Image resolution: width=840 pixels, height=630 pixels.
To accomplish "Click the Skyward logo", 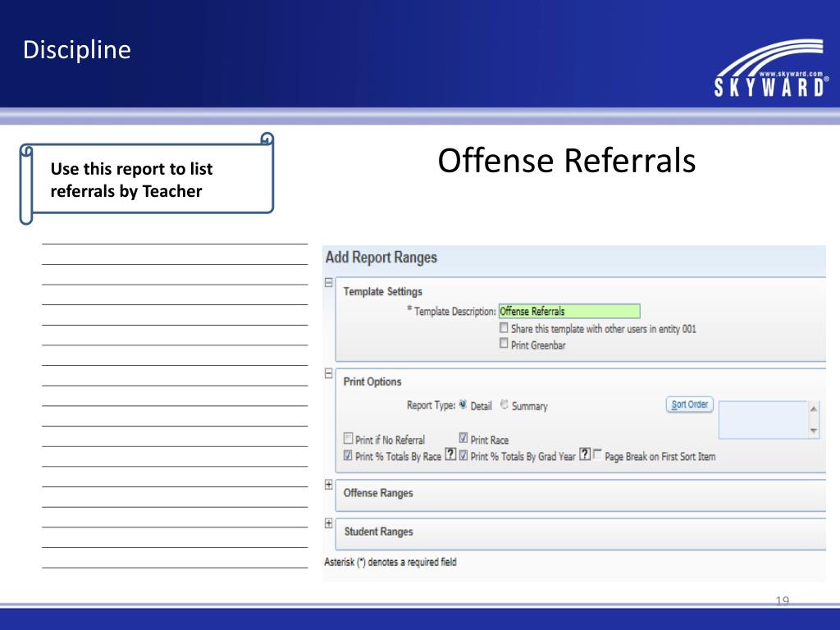I will [771, 70].
